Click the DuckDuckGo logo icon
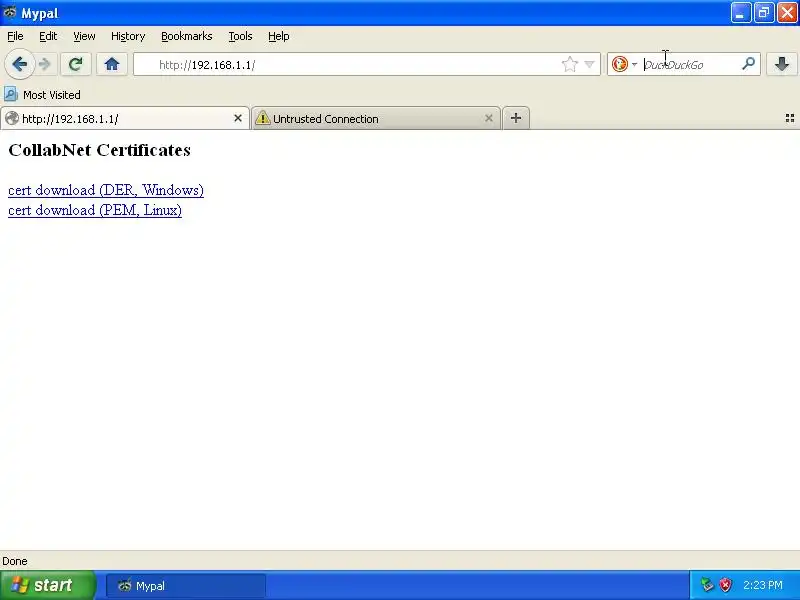The image size is (800, 600). pyautogui.click(x=620, y=64)
